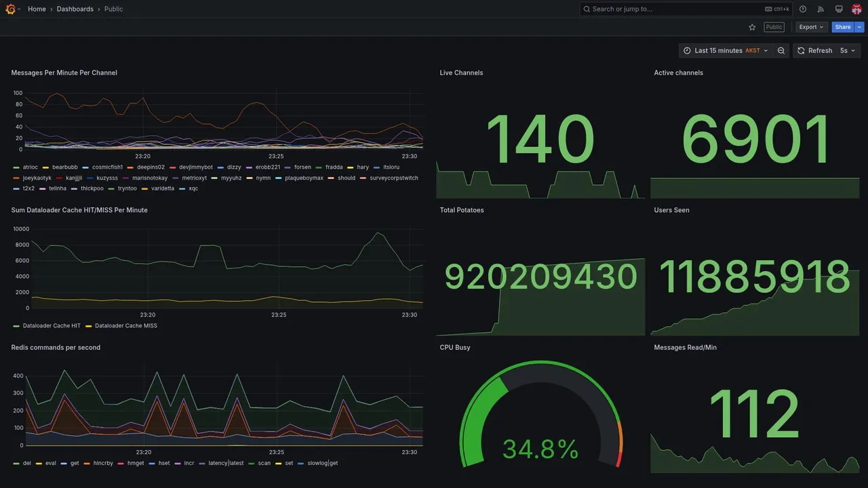The image size is (868, 488).
Task: Open the news feed RSS icon
Action: (821, 9)
